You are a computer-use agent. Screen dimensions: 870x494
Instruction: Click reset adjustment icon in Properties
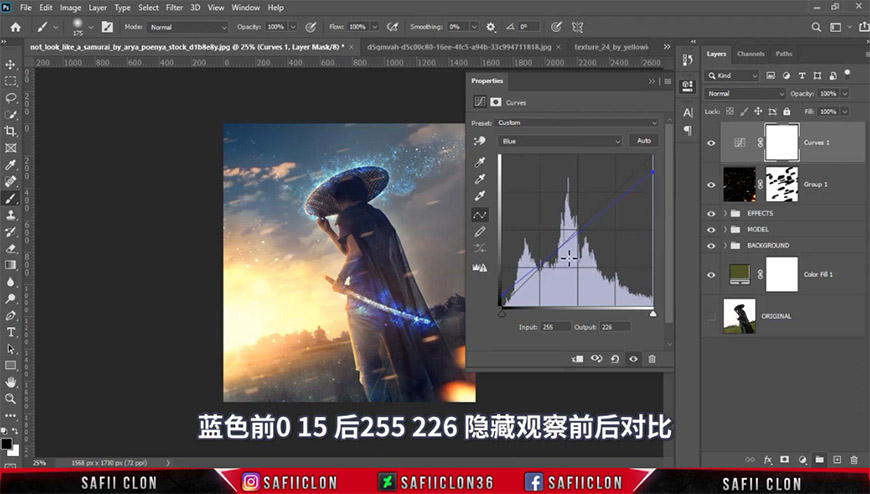tap(615, 359)
